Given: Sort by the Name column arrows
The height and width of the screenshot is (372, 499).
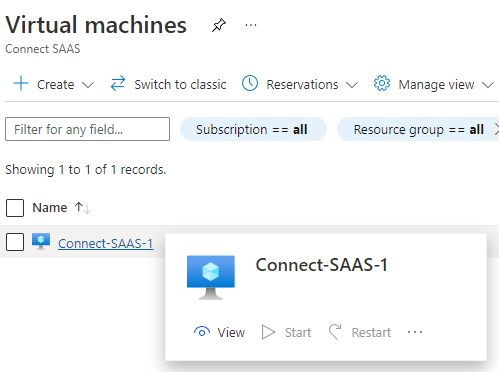Looking at the screenshot, I should coord(83,208).
